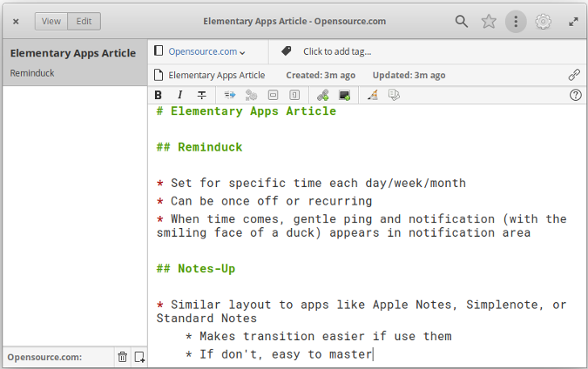
Task: Toggle strikethrough formatting in the editor toolbar
Action: point(201,95)
